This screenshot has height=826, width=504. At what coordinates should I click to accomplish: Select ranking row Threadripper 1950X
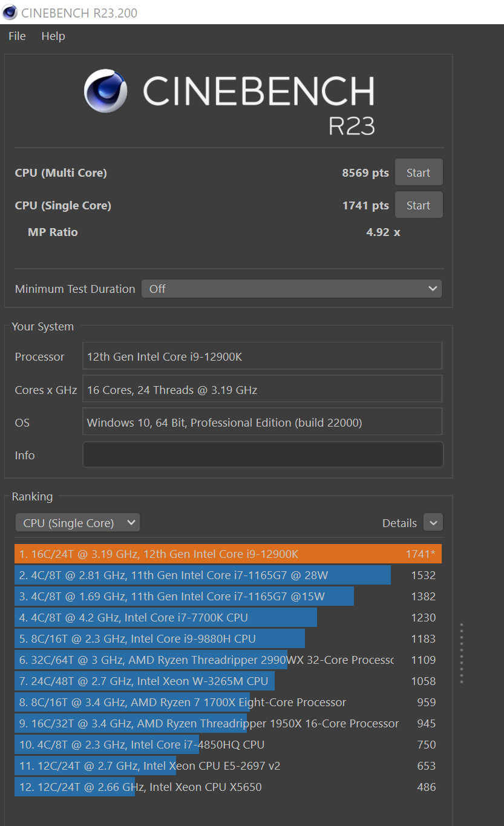pos(228,723)
